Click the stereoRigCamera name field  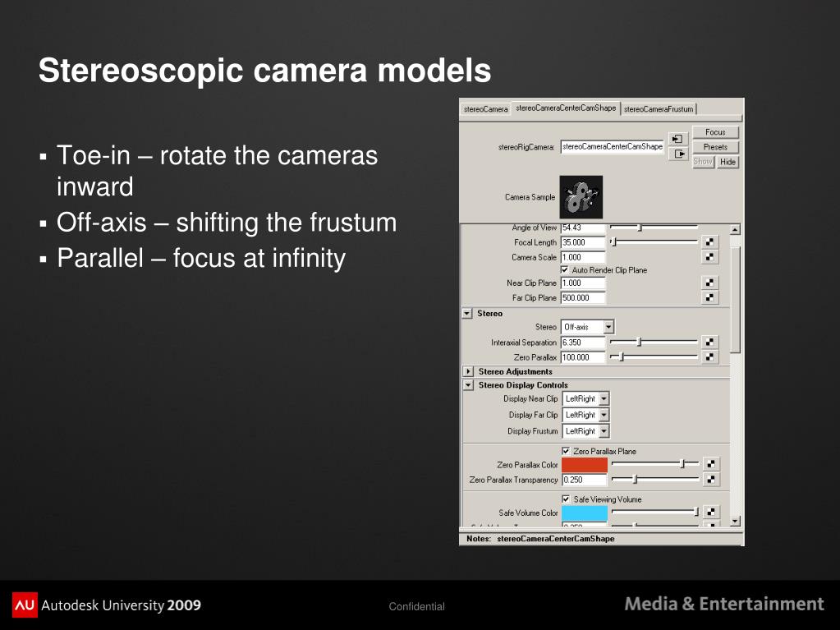tap(613, 147)
